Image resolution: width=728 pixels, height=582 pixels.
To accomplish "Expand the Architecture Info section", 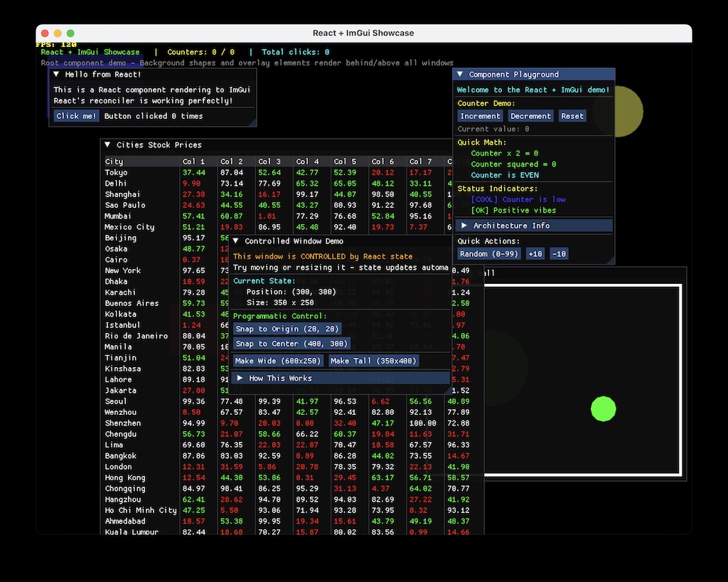I will tap(533, 226).
